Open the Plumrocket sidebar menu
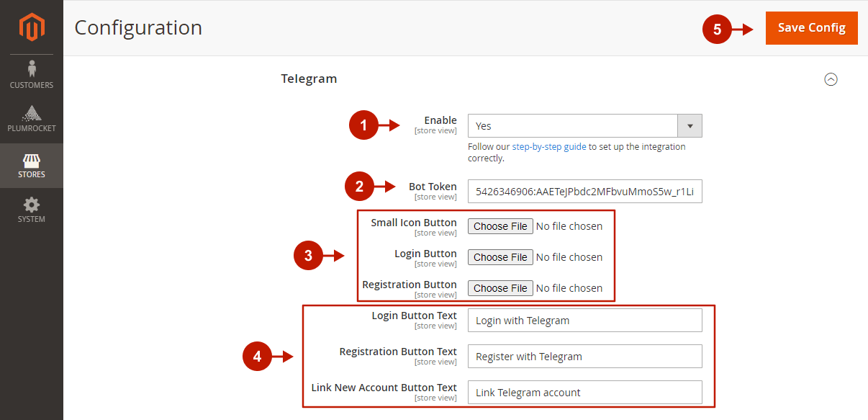The height and width of the screenshot is (420, 868). [x=32, y=119]
